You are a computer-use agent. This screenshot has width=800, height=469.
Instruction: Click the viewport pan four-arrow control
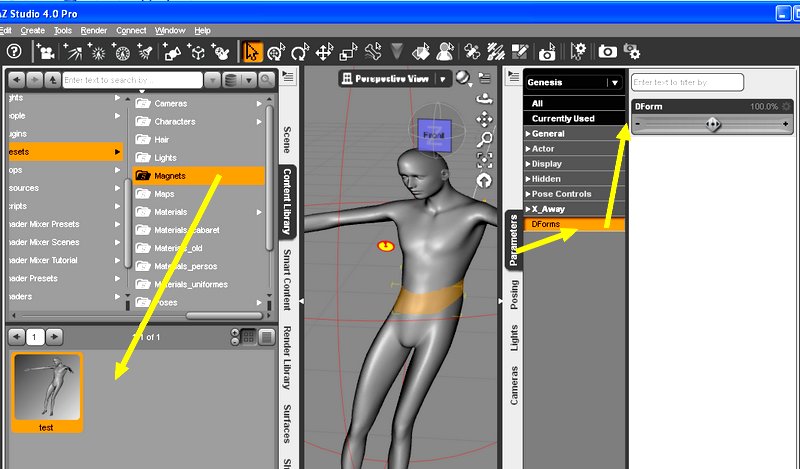[x=484, y=119]
